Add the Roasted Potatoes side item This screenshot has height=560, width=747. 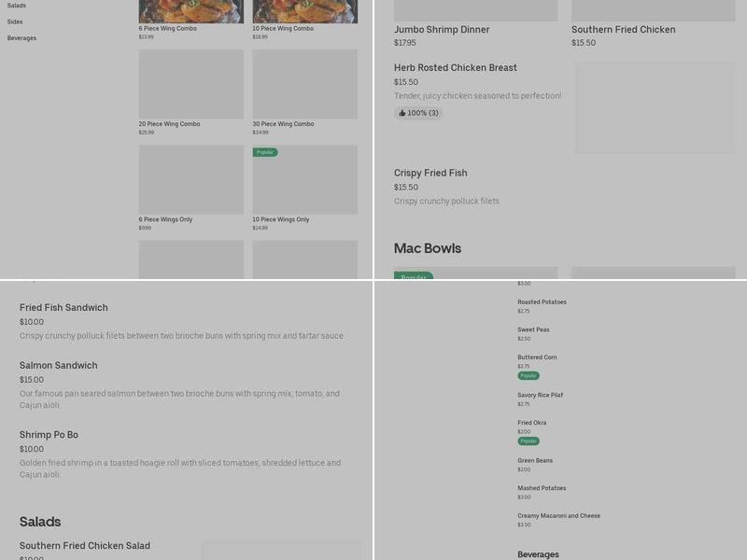[542, 302]
